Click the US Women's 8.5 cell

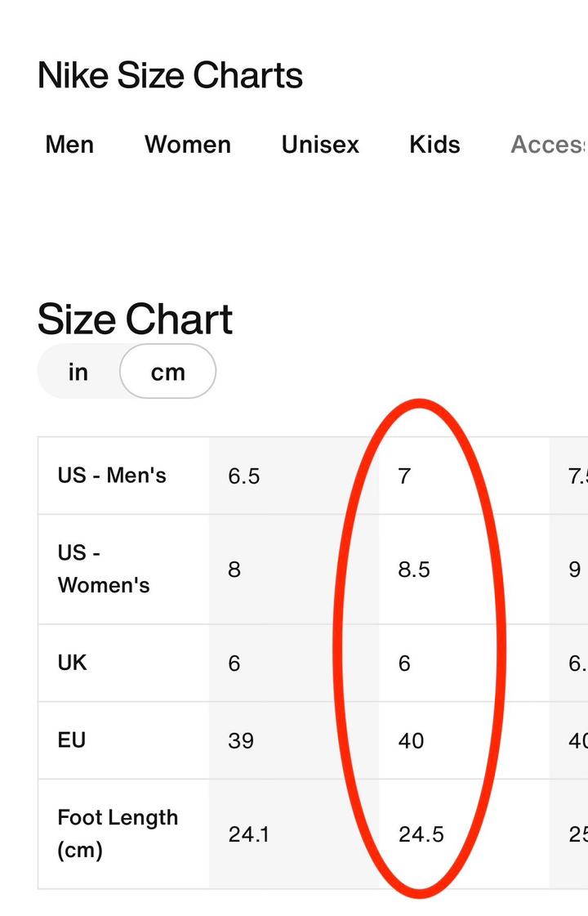pos(414,570)
